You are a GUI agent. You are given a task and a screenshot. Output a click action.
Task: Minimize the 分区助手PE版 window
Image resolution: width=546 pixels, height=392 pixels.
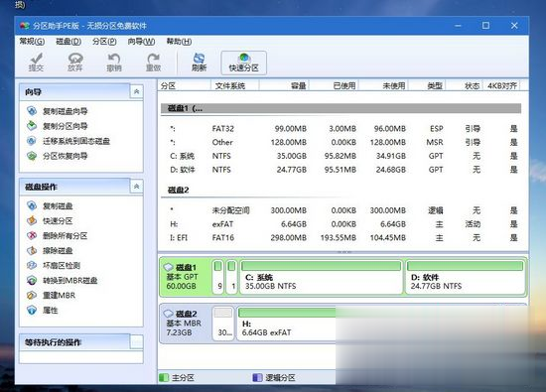click(459, 26)
